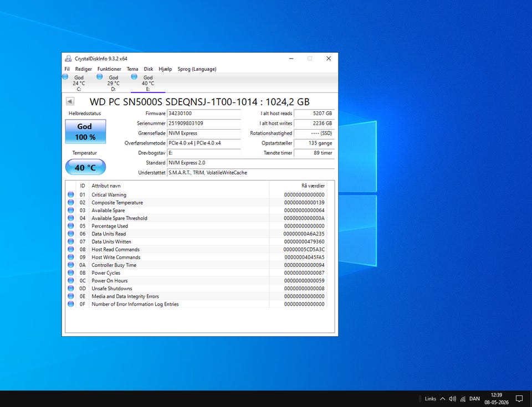
Task: Click raw value 0000005CD5A3C
Action: tap(304, 249)
